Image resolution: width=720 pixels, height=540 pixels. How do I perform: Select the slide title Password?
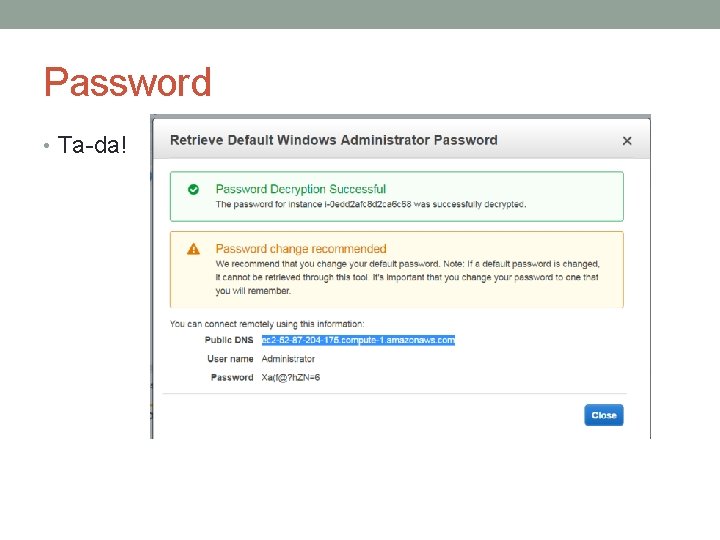point(127,82)
